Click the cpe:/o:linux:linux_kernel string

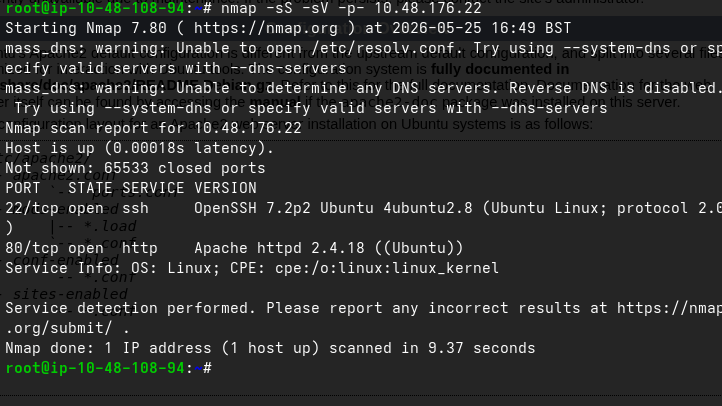point(387,267)
